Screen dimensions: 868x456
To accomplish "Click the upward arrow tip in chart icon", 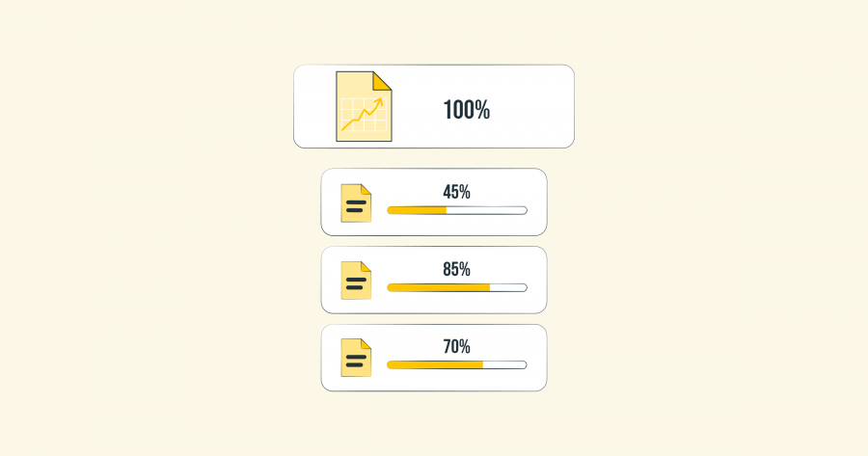I will [x=379, y=102].
